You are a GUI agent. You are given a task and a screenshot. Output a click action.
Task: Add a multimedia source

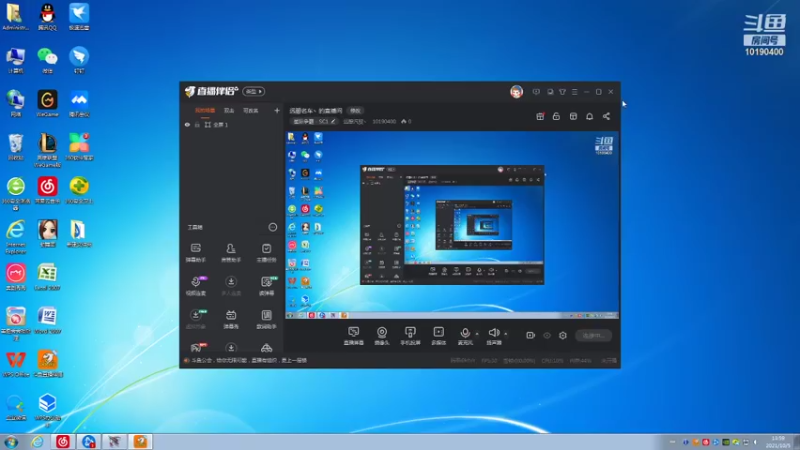click(438, 336)
